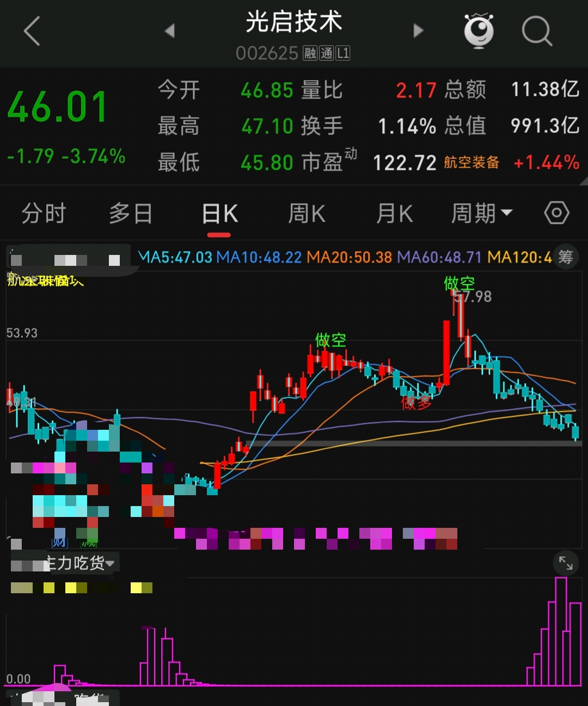Tap the 57.98 high price label
This screenshot has width=588, height=706.
coord(473,297)
